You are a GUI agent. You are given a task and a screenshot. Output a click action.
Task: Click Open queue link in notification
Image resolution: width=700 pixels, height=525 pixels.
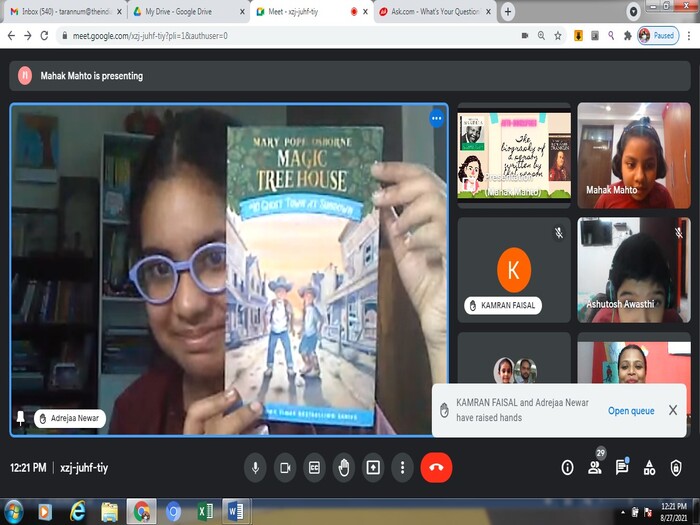click(x=631, y=411)
